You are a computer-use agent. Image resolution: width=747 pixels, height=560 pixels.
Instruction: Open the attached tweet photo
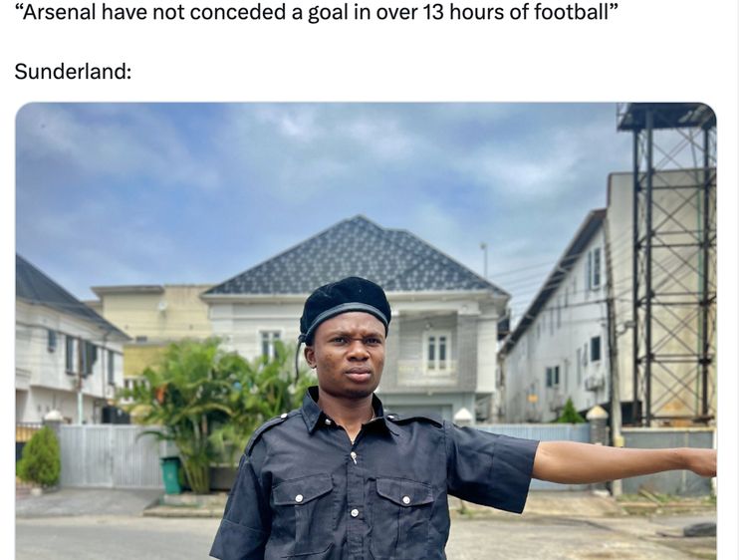(x=366, y=331)
